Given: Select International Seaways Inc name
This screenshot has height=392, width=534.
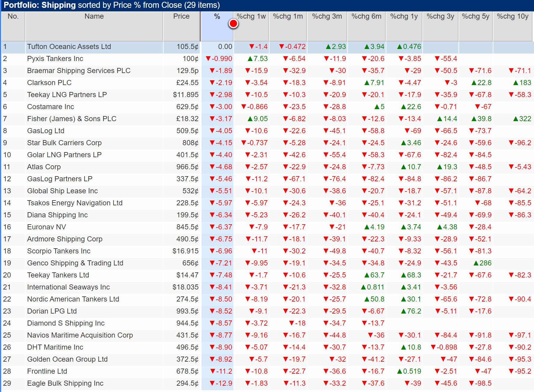Looking at the screenshot, I should (x=69, y=287).
